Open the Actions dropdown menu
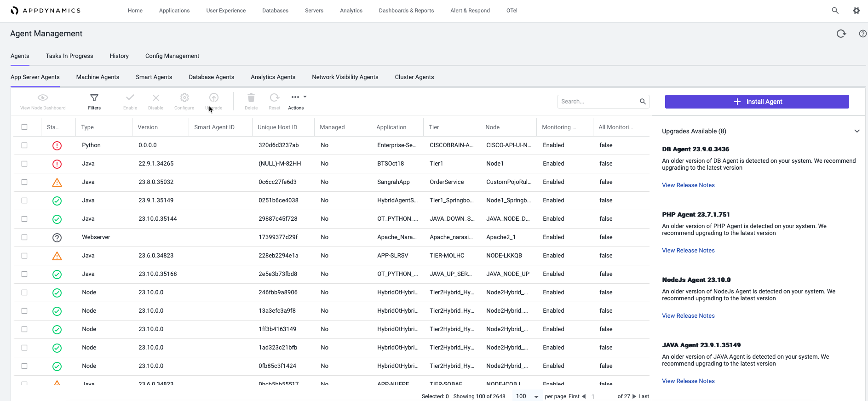 299,101
